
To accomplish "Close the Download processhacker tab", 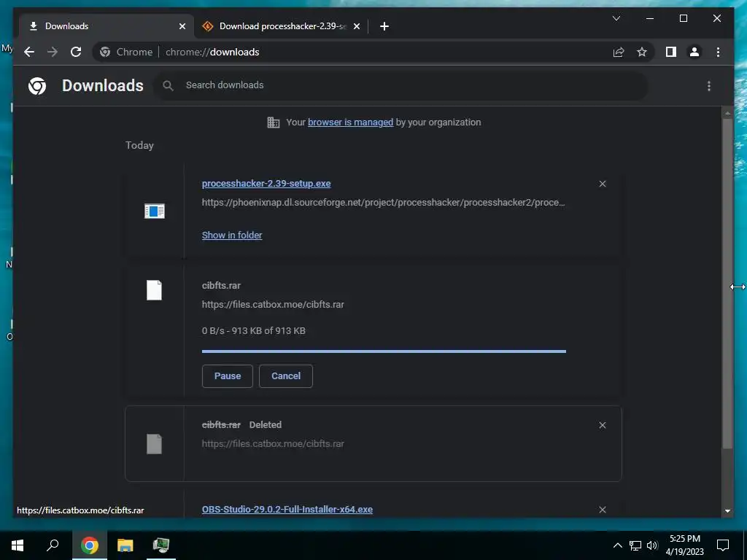I will 356,26.
